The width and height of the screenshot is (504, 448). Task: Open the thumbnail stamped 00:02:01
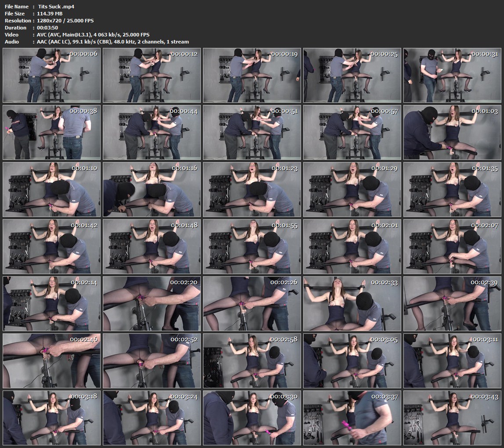coord(352,246)
